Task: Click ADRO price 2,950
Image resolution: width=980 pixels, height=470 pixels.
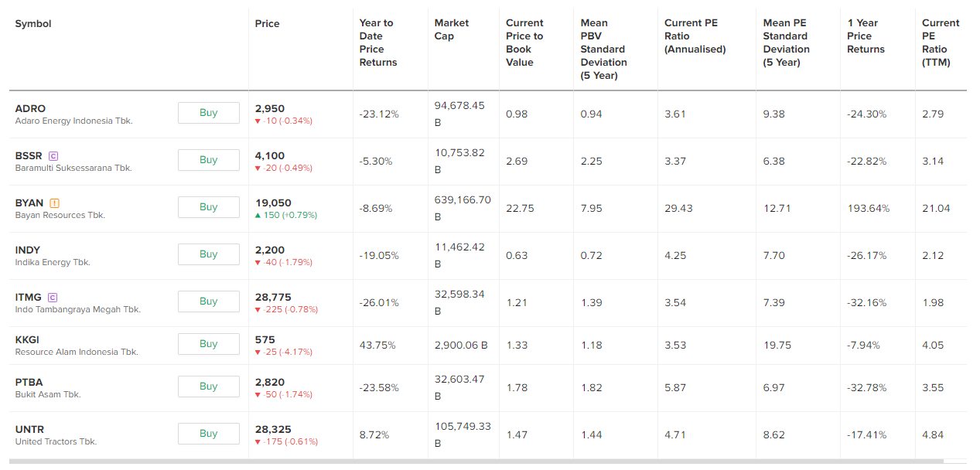Action: (270, 109)
